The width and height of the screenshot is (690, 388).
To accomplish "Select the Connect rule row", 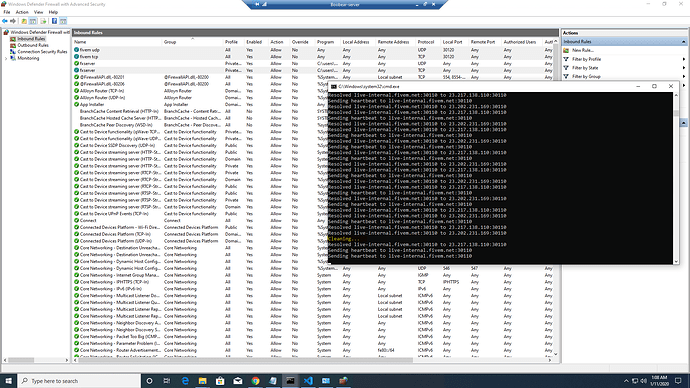I will click(200, 221).
